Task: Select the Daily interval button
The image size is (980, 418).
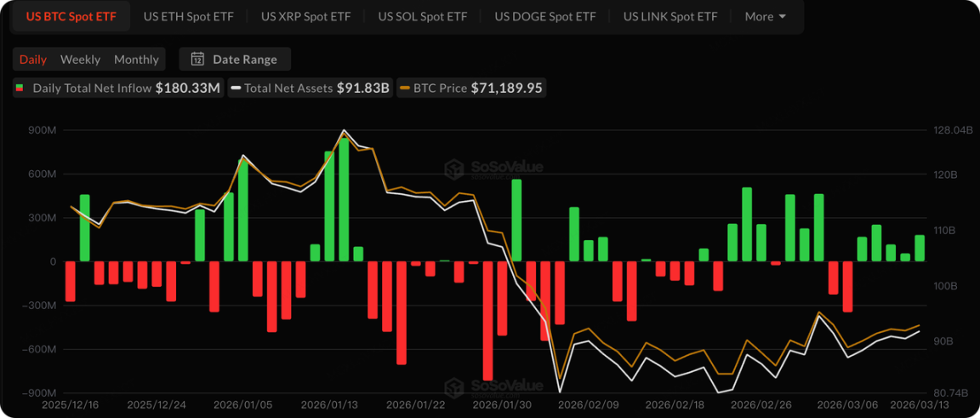Action: pos(33,59)
